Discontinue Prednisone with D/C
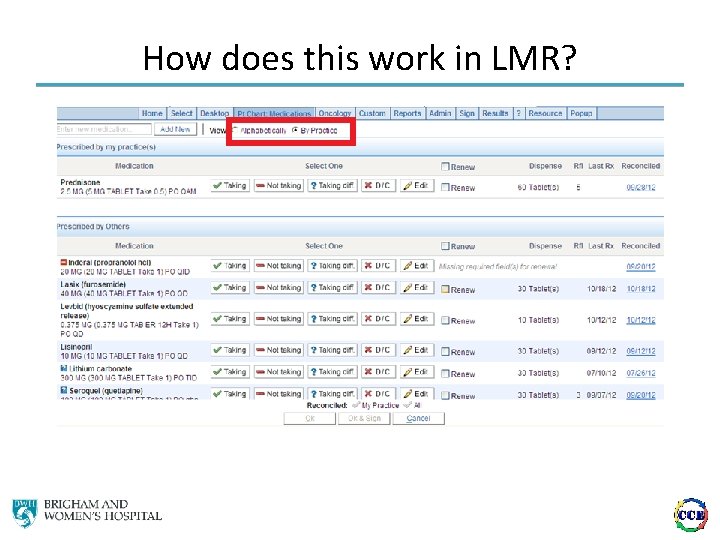 click(x=378, y=186)
